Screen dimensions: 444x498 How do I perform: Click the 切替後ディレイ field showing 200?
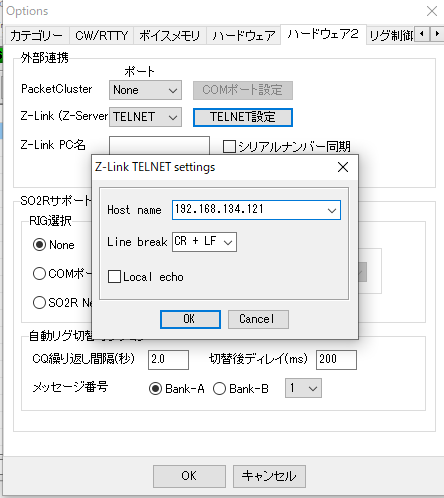click(336, 360)
